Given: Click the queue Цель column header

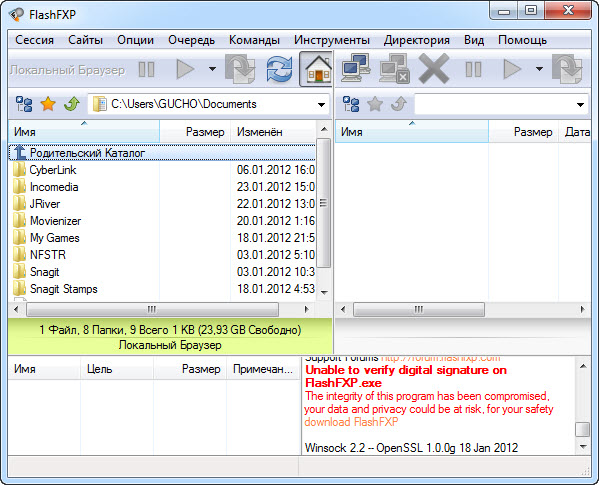Looking at the screenshot, I should pyautogui.click(x=117, y=369).
